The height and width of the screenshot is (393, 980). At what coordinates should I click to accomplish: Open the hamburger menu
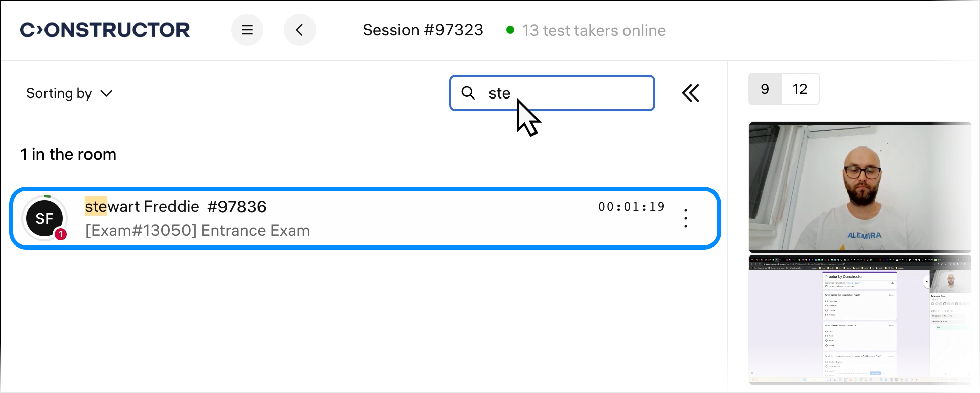click(x=247, y=30)
